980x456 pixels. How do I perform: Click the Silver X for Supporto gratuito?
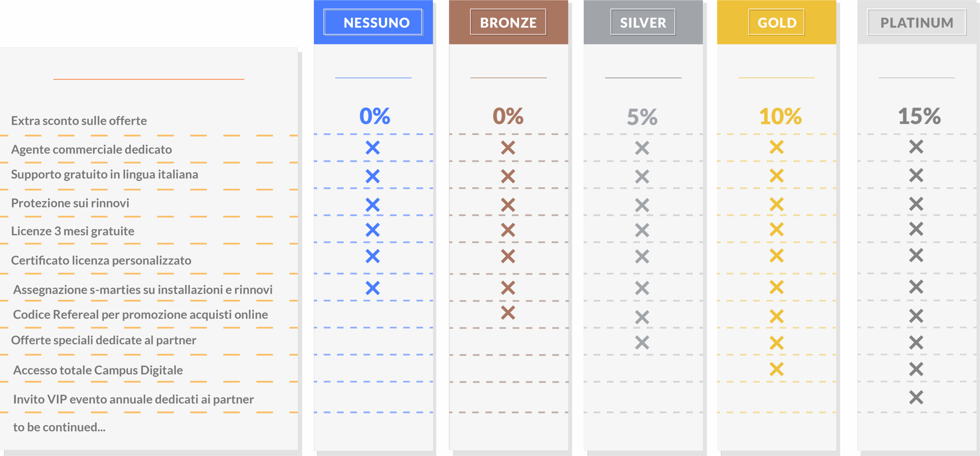pos(642,177)
